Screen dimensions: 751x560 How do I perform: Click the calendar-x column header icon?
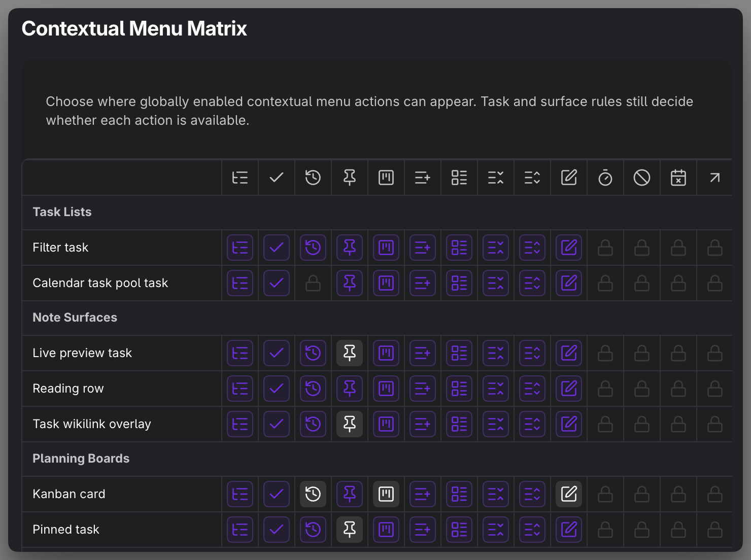click(x=678, y=178)
